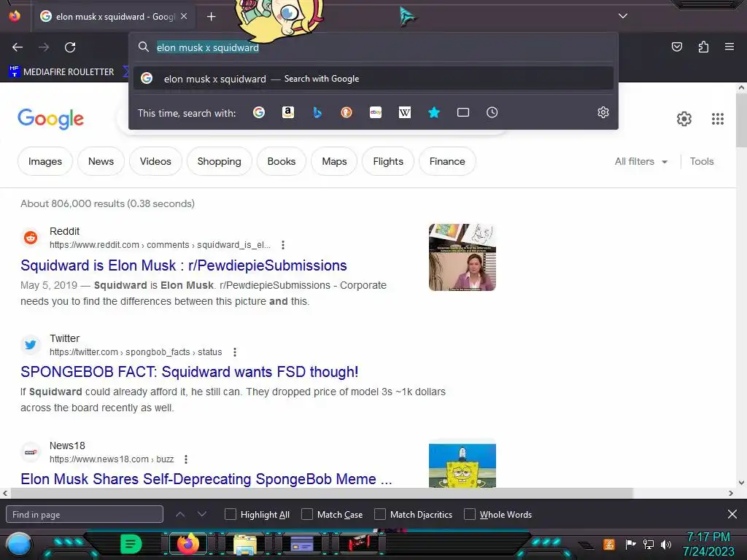Open MEDIAFIRE ROULETTER bookmark
This screenshot has height=560, width=747.
point(61,72)
